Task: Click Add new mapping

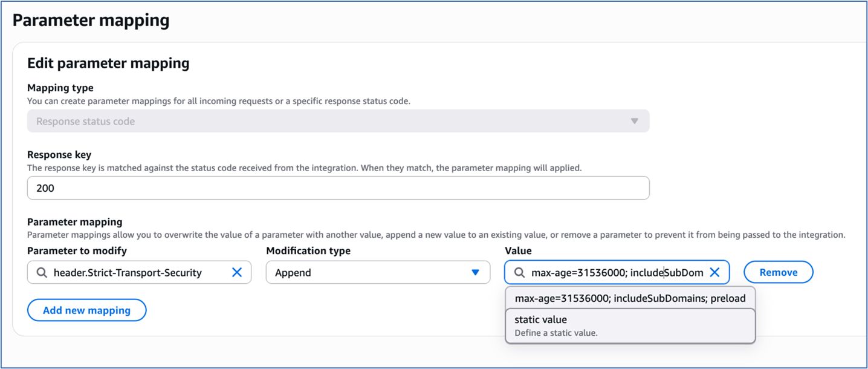Action: tap(86, 310)
